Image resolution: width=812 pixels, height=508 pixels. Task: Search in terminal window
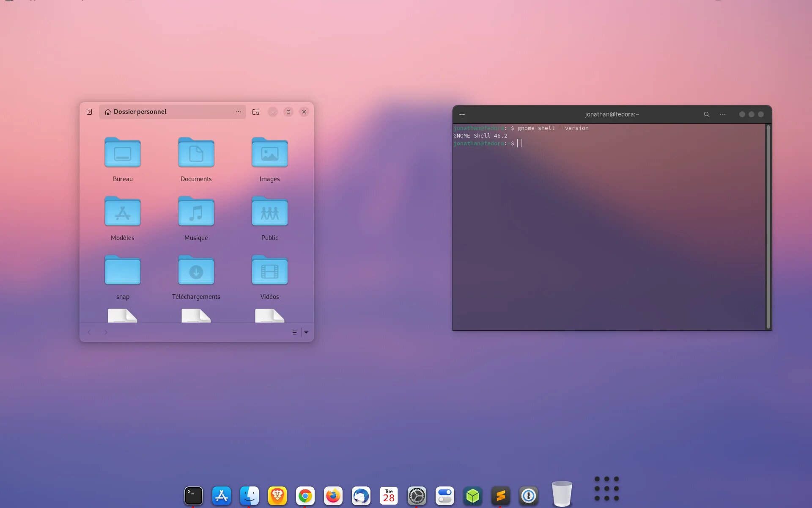[706, 115]
